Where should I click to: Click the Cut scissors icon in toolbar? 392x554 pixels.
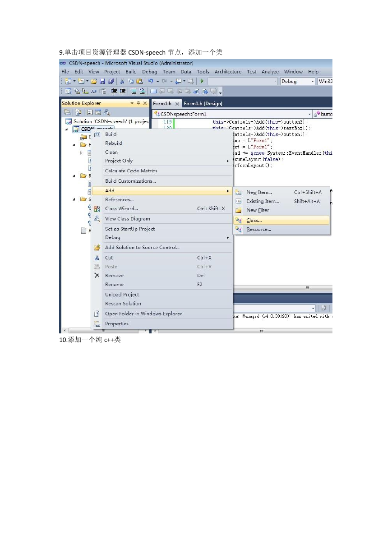pyautogui.click(x=122, y=81)
